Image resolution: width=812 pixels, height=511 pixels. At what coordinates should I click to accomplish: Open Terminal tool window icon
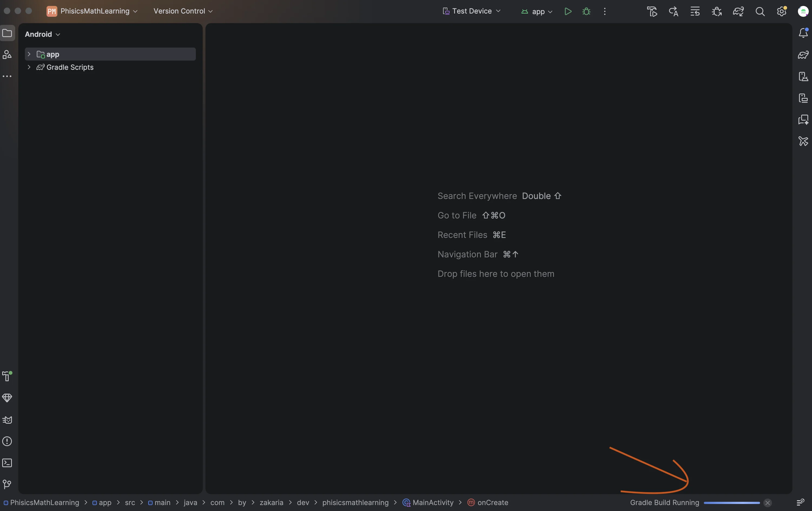pos(7,463)
